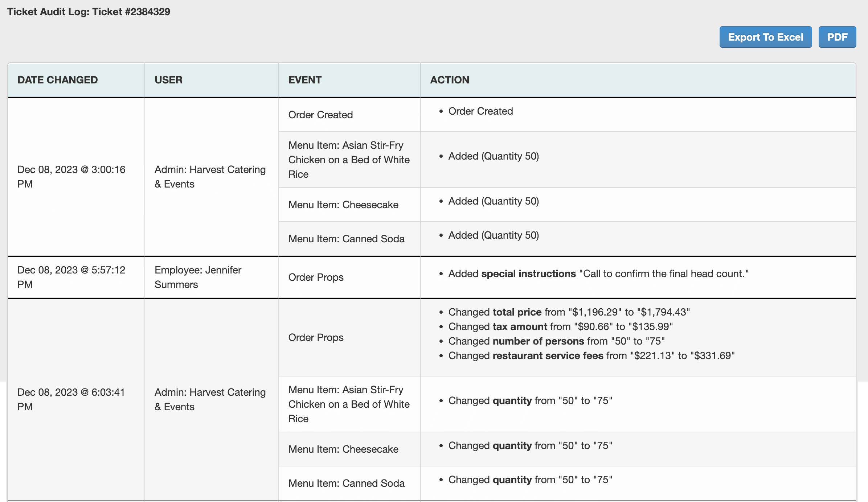Click the last Canned Soda quantity change
The width and height of the screenshot is (868, 502).
(x=530, y=480)
